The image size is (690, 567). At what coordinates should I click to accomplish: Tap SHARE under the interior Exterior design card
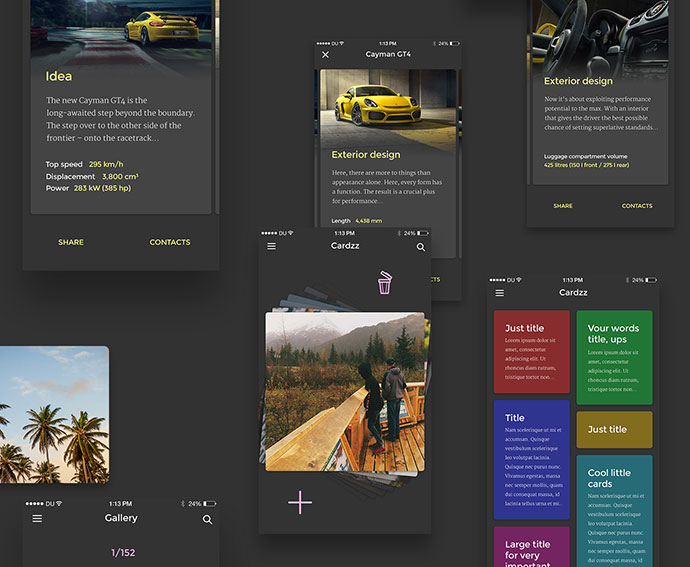[x=563, y=206]
